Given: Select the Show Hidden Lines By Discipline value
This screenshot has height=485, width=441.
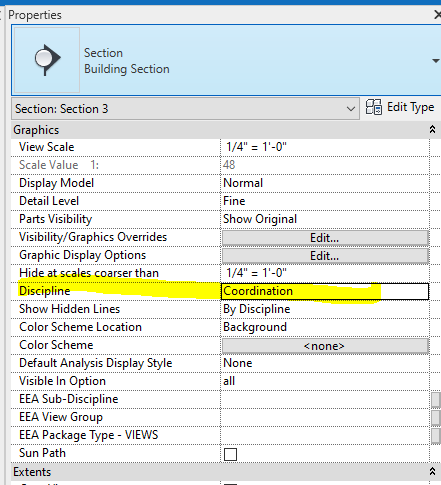Looking at the screenshot, I should point(325,309).
